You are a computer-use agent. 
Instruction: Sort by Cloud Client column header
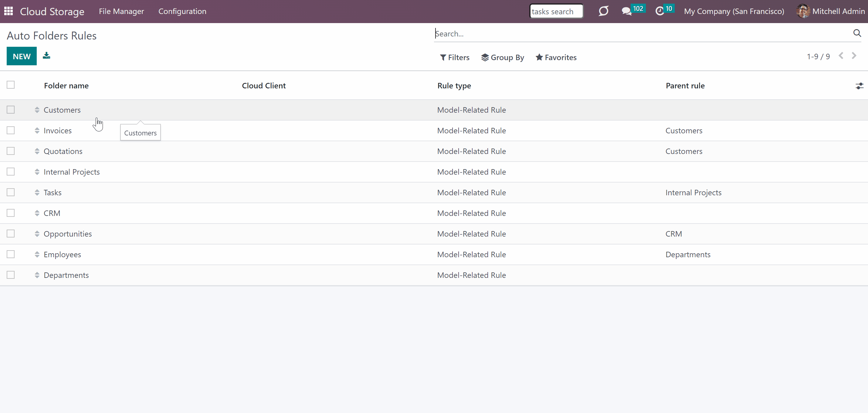(x=264, y=86)
